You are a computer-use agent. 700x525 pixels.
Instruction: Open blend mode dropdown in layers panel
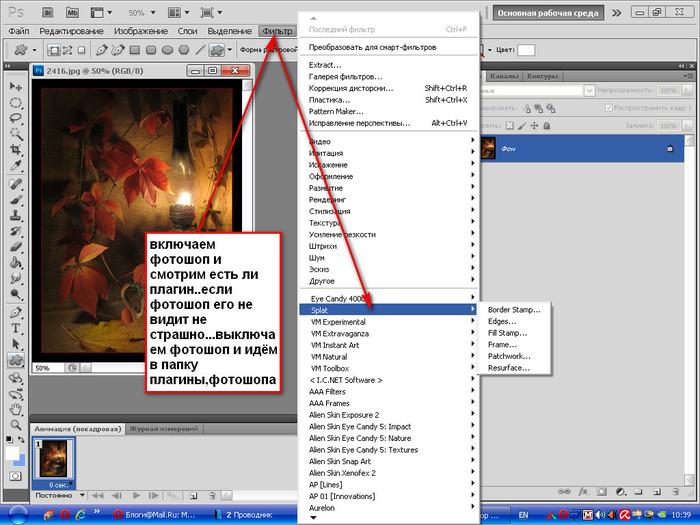coord(589,91)
